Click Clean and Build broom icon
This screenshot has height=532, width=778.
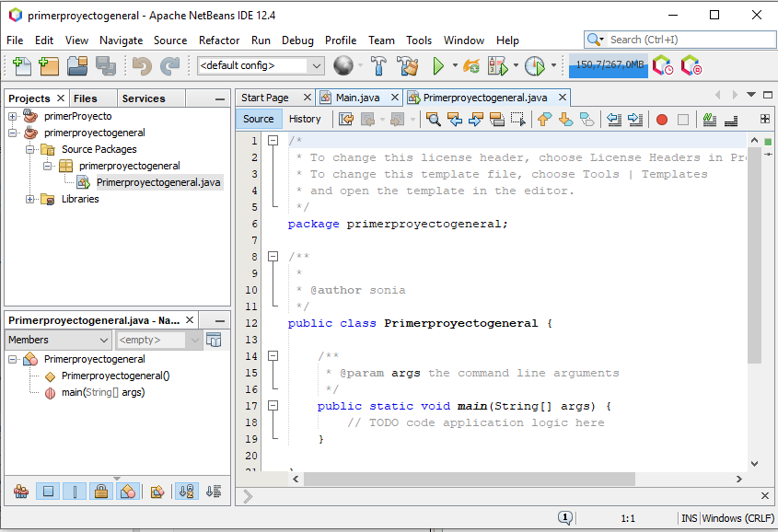pyautogui.click(x=408, y=65)
